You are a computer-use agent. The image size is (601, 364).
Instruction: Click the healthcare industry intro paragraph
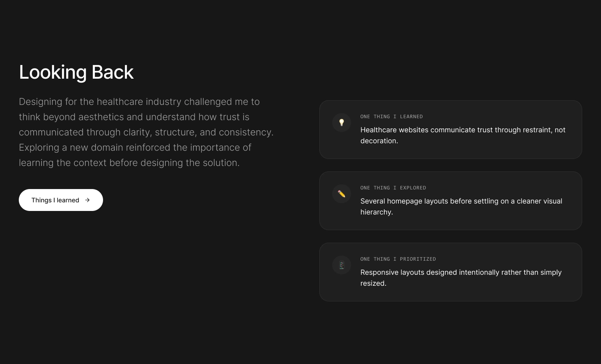pyautogui.click(x=147, y=132)
